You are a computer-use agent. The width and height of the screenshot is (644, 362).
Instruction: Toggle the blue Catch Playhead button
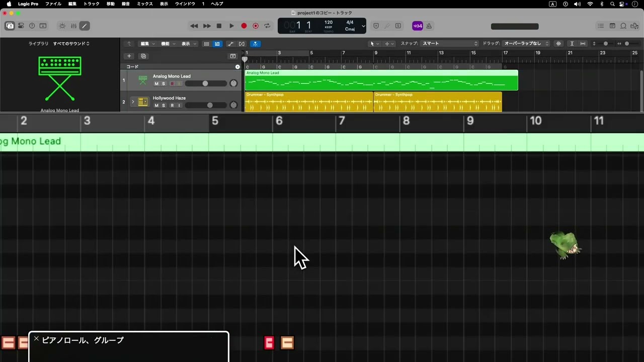[255, 44]
